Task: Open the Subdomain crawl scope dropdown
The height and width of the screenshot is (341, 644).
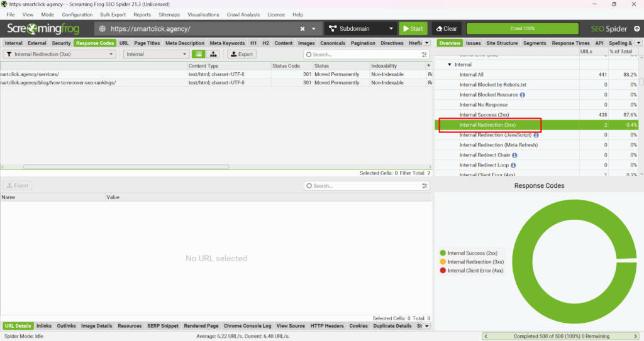Action: click(361, 29)
